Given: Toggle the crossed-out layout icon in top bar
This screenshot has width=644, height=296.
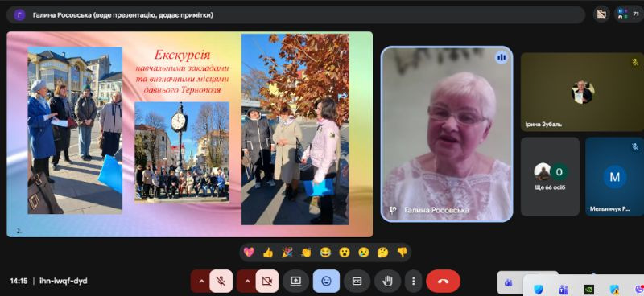Looking at the screenshot, I should pos(601,14).
